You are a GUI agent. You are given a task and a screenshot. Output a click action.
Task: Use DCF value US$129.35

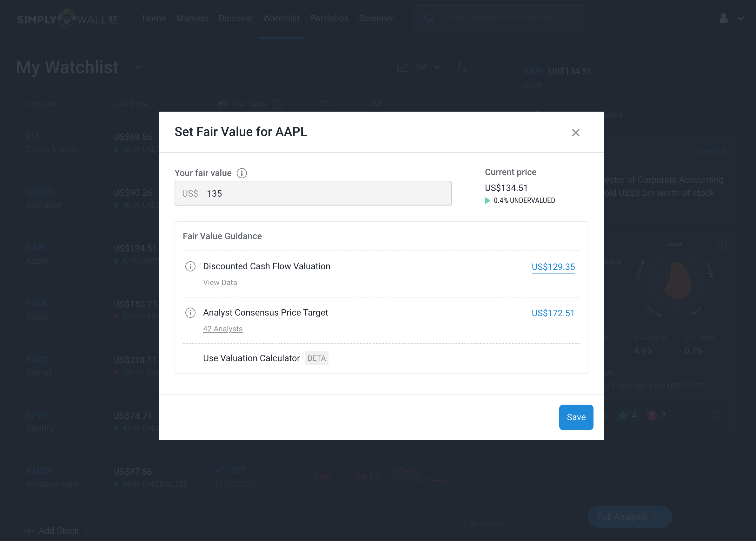(553, 267)
